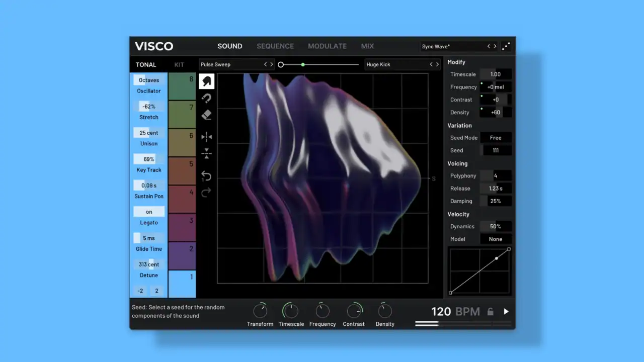Click the redo arrow icon
644x362 pixels.
tap(206, 193)
